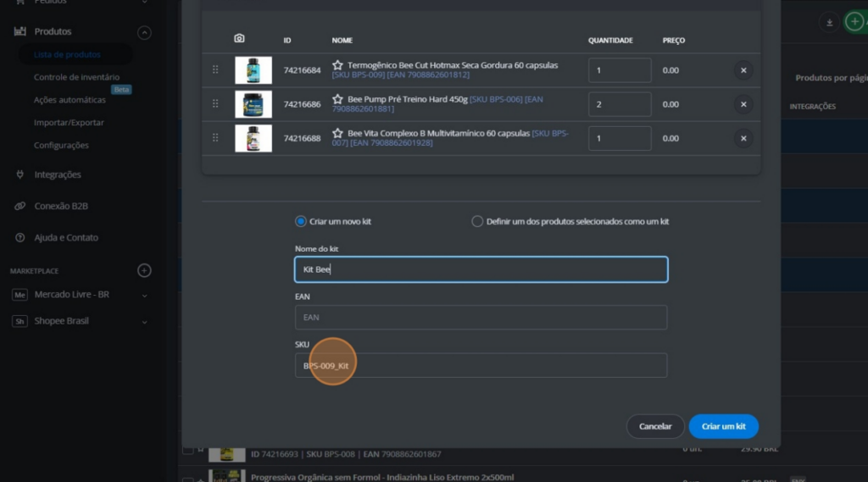Screen dimensions: 868x482
Task: Click the PREÇO column header
Action: point(674,41)
